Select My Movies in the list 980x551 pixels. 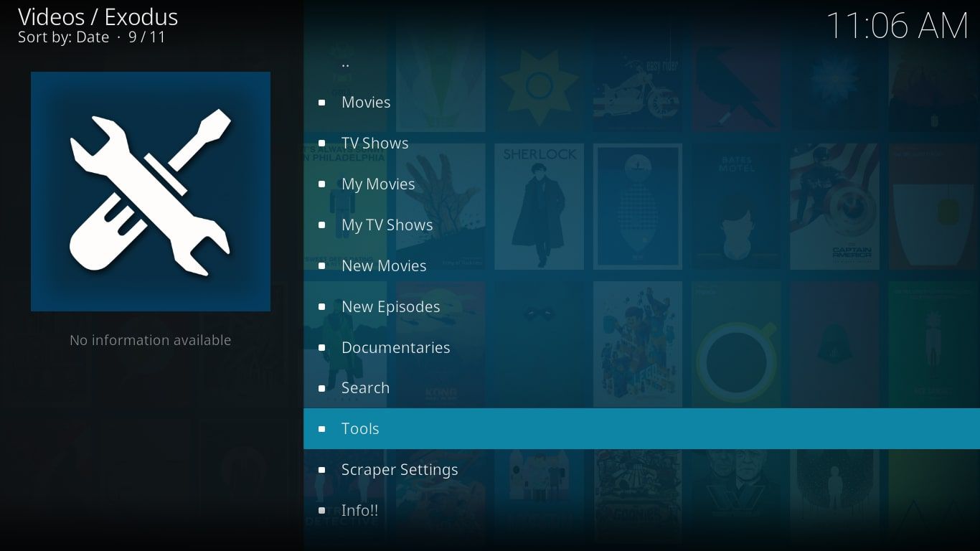pyautogui.click(x=641, y=184)
